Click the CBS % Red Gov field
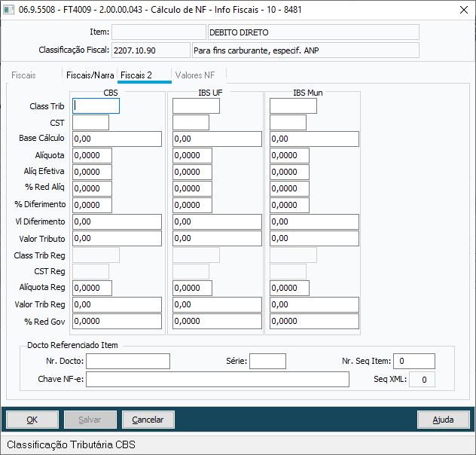 [117, 321]
